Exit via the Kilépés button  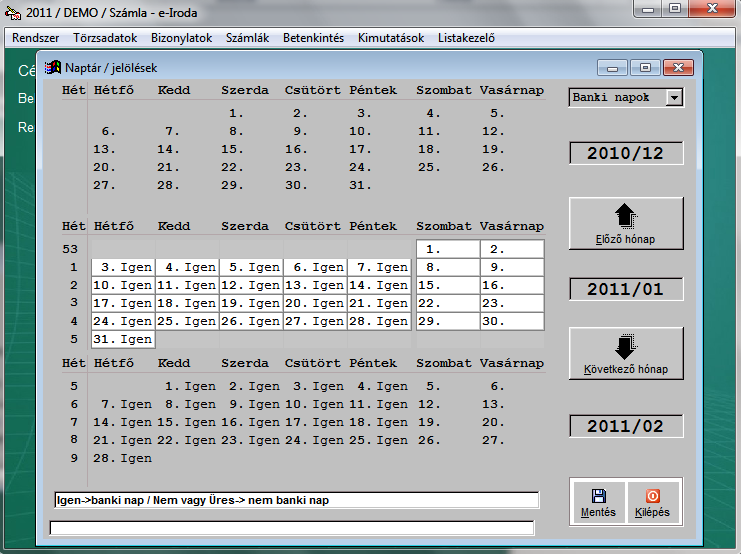[652, 502]
